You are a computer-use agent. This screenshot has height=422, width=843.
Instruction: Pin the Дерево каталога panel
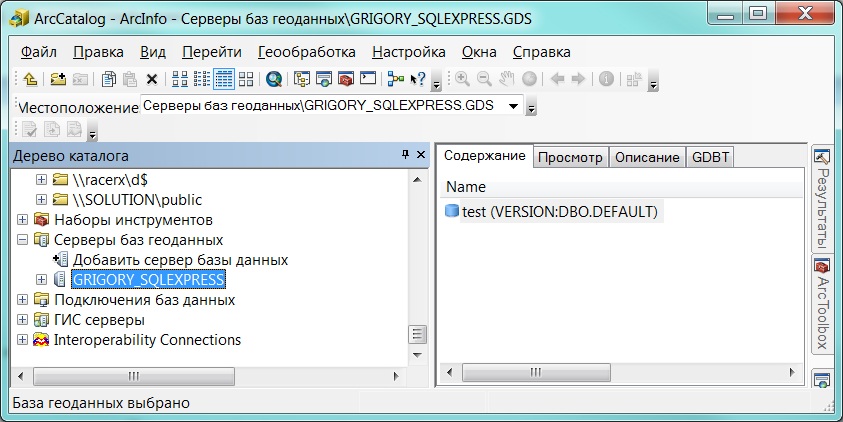coord(405,155)
